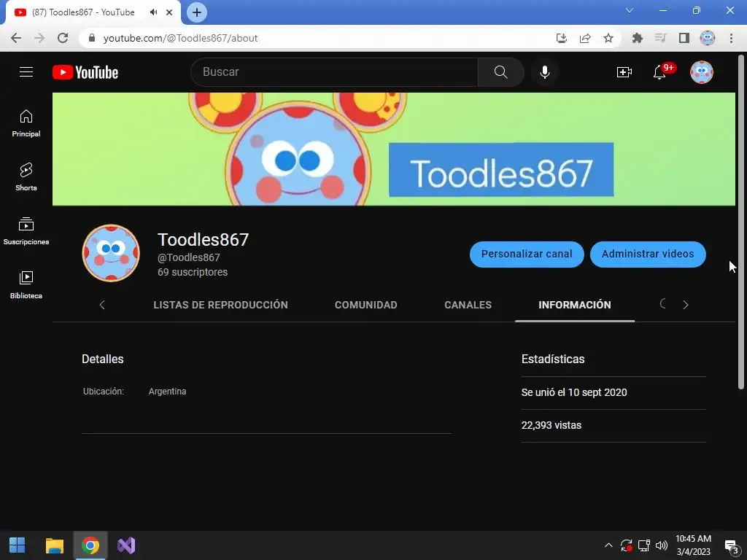Mute tab via speaker icon on tab

153,12
